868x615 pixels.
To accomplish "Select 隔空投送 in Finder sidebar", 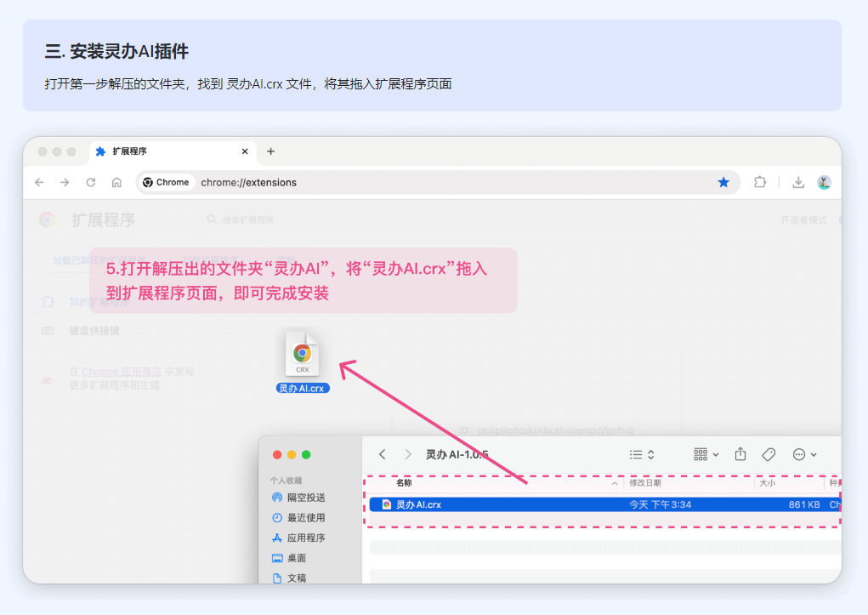I will click(x=305, y=498).
